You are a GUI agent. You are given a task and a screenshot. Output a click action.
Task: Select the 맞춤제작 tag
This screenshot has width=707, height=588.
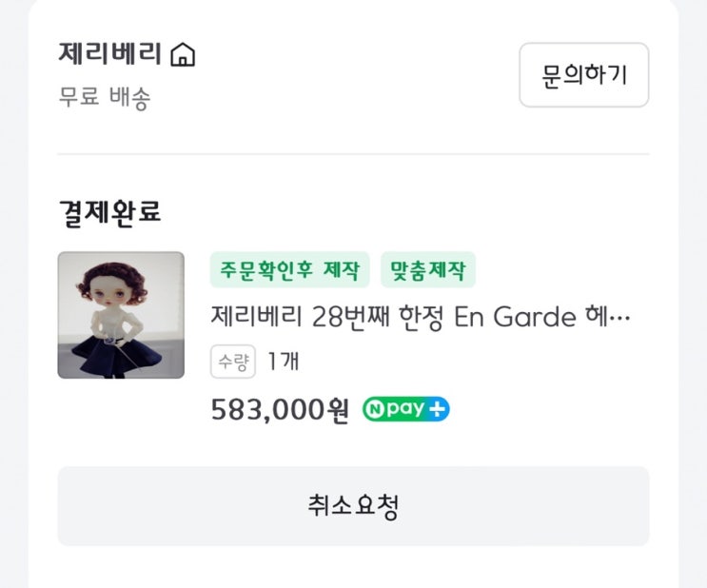(428, 270)
